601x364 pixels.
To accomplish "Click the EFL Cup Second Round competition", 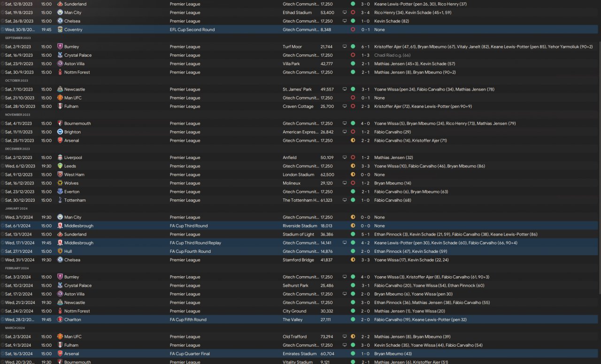I will pyautogui.click(x=193, y=30).
